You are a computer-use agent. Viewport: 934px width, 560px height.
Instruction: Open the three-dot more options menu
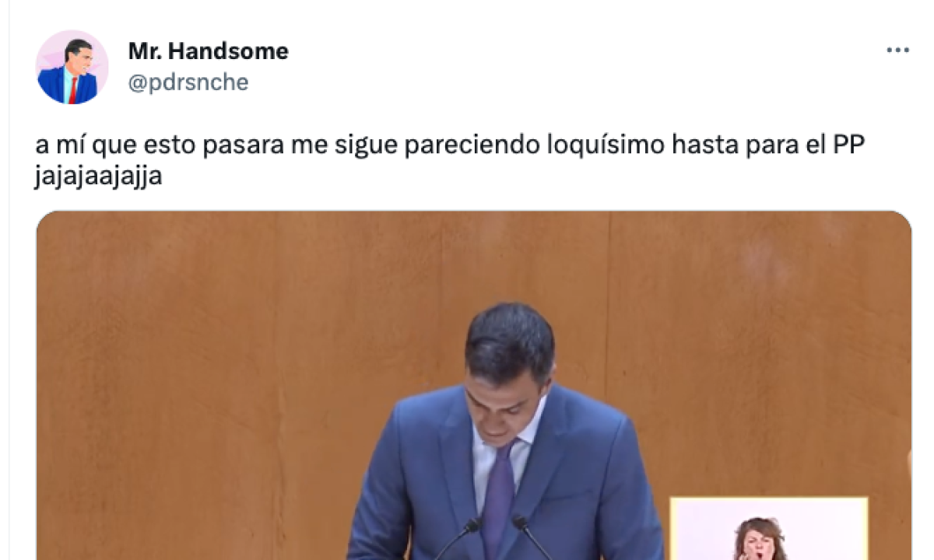(897, 50)
